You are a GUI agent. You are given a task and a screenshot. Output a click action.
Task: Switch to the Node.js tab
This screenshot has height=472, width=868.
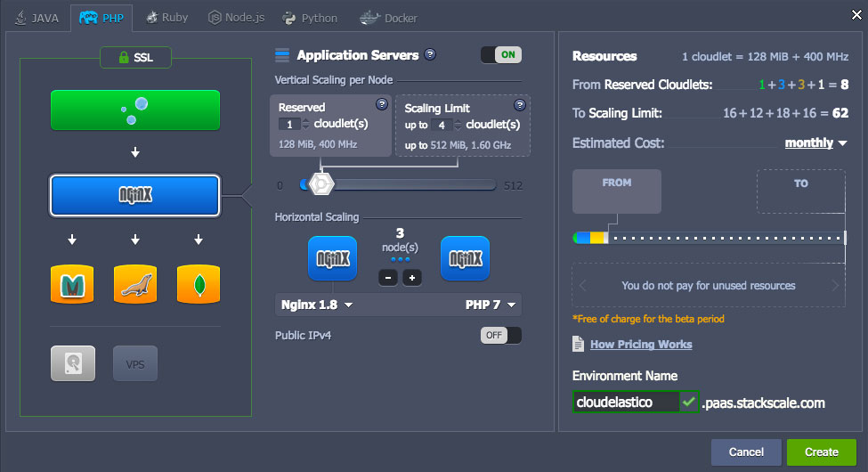coord(237,18)
